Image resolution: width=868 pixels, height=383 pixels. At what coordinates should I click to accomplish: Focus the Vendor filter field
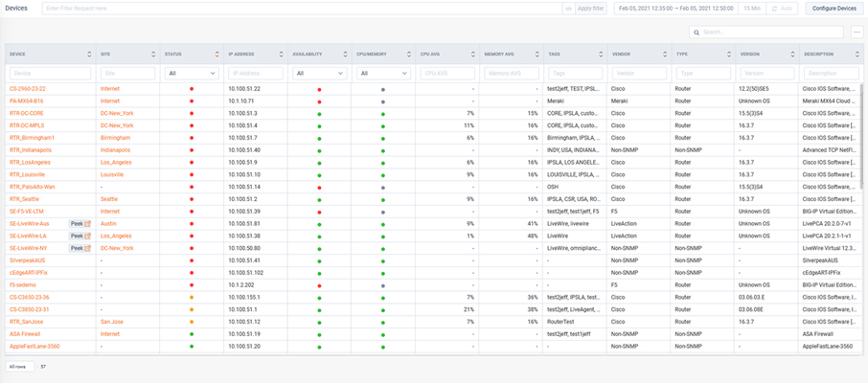[x=639, y=73]
